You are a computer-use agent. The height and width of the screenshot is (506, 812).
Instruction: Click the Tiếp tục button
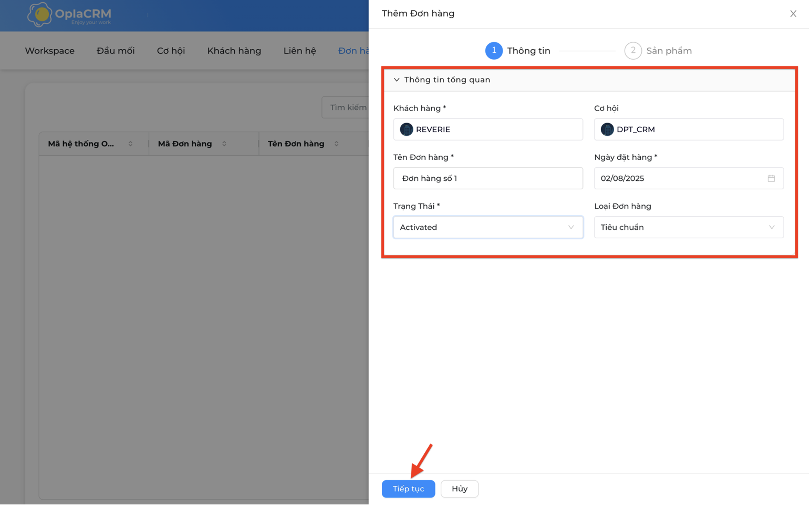[x=408, y=489]
